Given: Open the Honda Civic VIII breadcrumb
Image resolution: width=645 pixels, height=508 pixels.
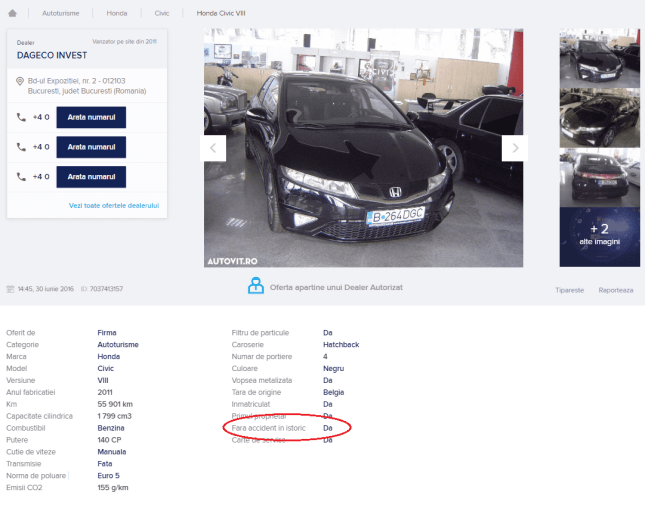Looking at the screenshot, I should (221, 13).
